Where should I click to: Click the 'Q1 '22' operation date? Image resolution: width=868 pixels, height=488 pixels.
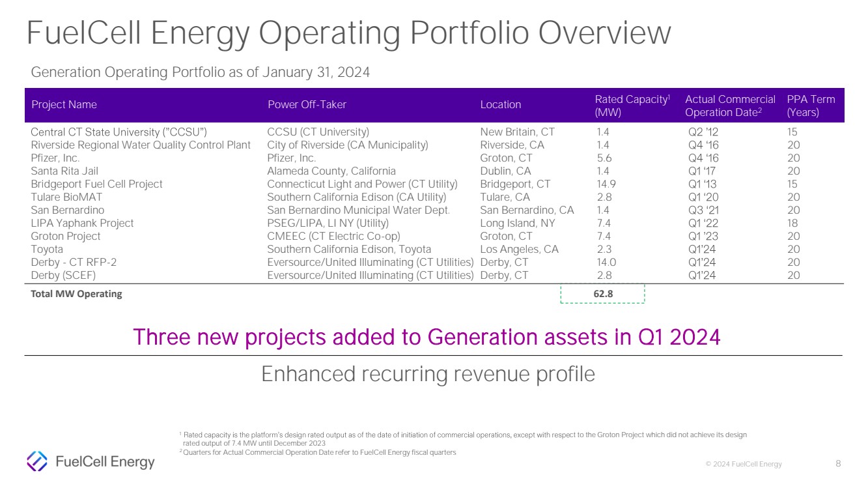tap(704, 223)
